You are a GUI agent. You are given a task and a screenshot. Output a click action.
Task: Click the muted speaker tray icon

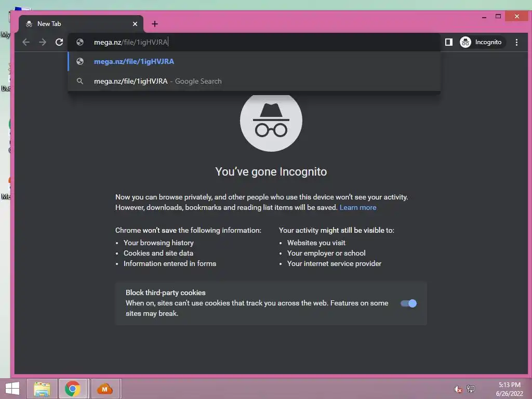pyautogui.click(x=458, y=389)
